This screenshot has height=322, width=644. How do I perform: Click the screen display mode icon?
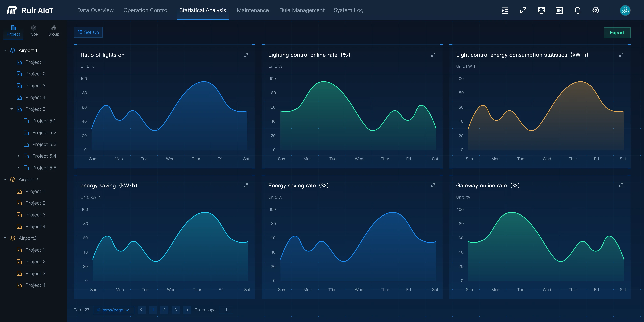click(x=541, y=10)
